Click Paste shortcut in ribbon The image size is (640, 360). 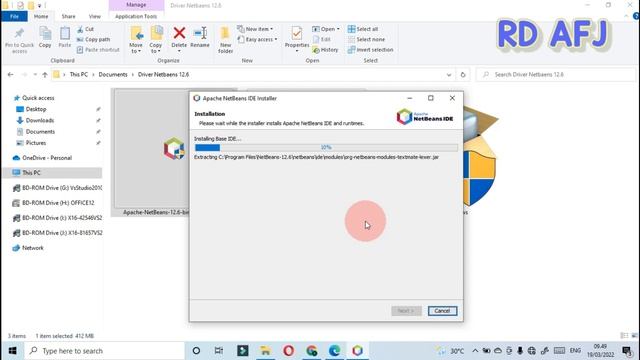pyautogui.click(x=98, y=49)
